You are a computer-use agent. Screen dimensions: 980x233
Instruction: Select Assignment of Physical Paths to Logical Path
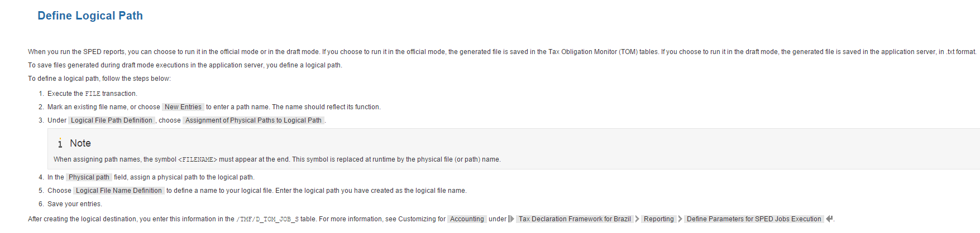pos(253,120)
